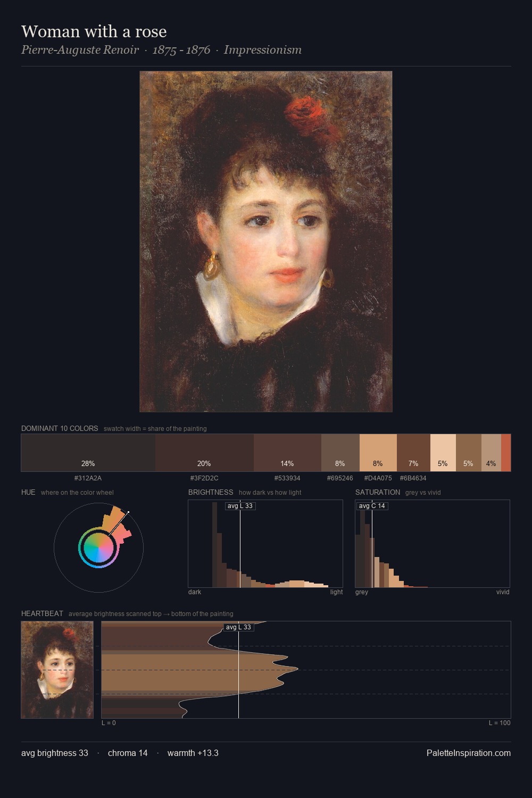
Task: Click the 4% beige swatch
Action: 491,453
